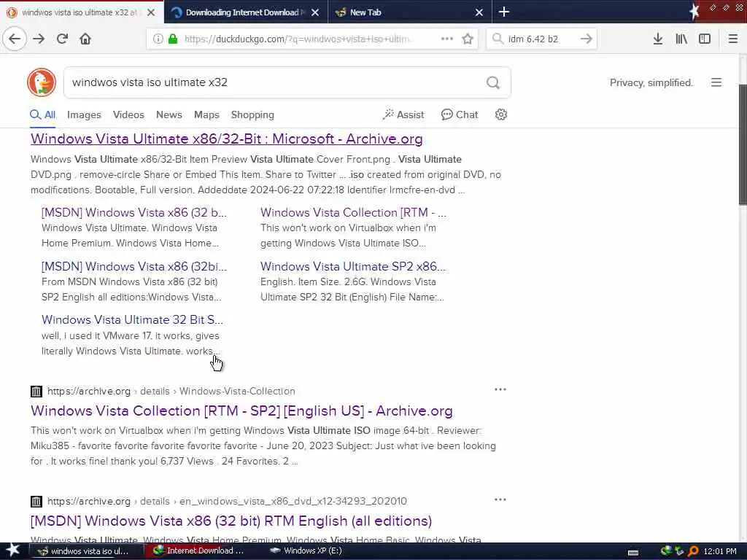Click the DuckDuckGo search magnifier button

[x=493, y=83]
